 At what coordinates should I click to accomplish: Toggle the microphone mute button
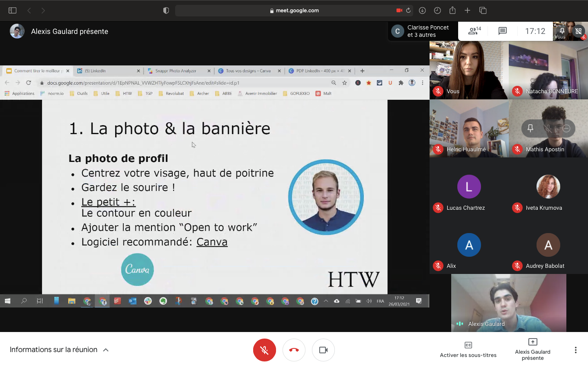coord(264,350)
